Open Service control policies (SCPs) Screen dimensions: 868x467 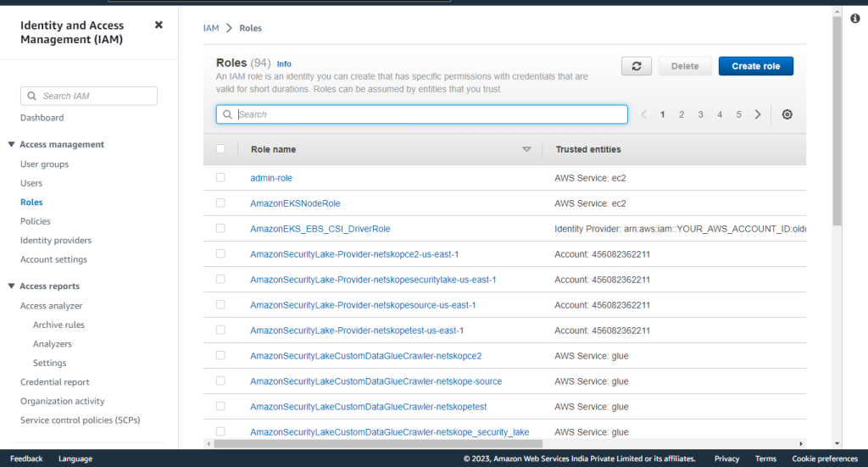pos(81,420)
